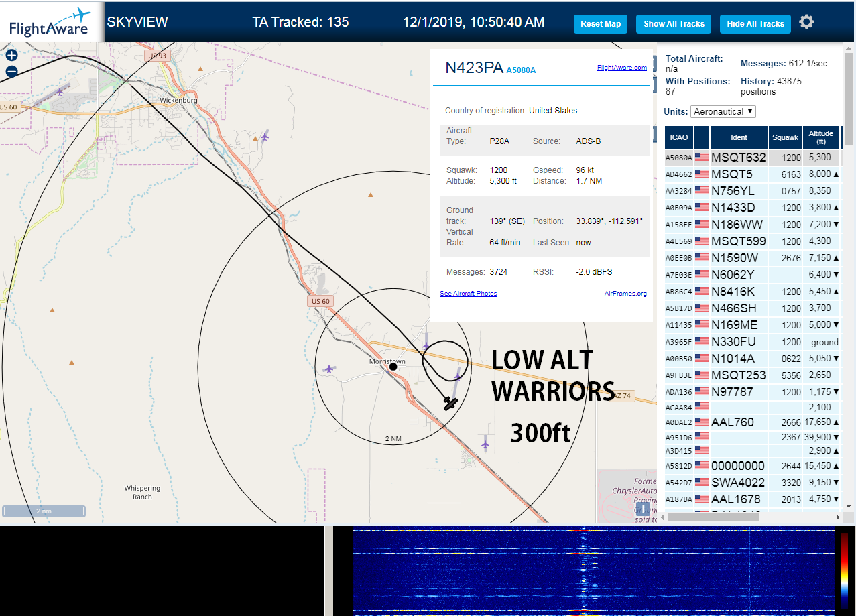Click the TA Tracked: 135 counter
Image resolution: width=856 pixels, height=616 pixels.
(x=300, y=22)
